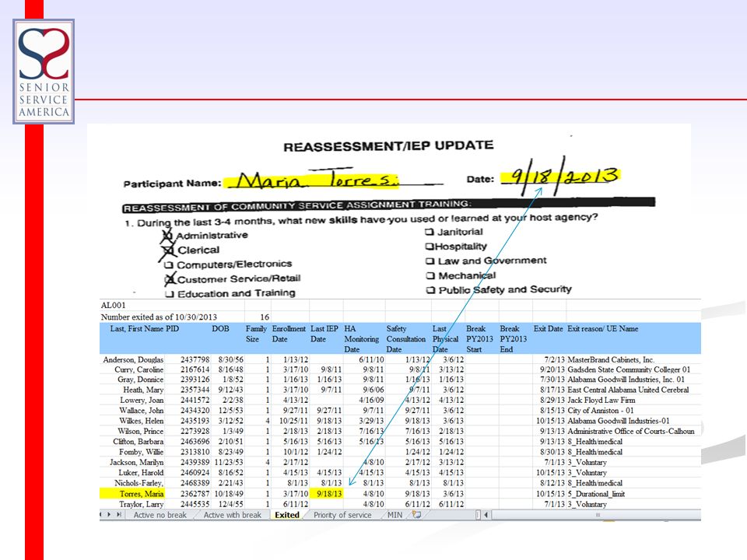Click the horizontal scrollbar left arrow
The height and width of the screenshot is (560, 747).
[x=486, y=515]
